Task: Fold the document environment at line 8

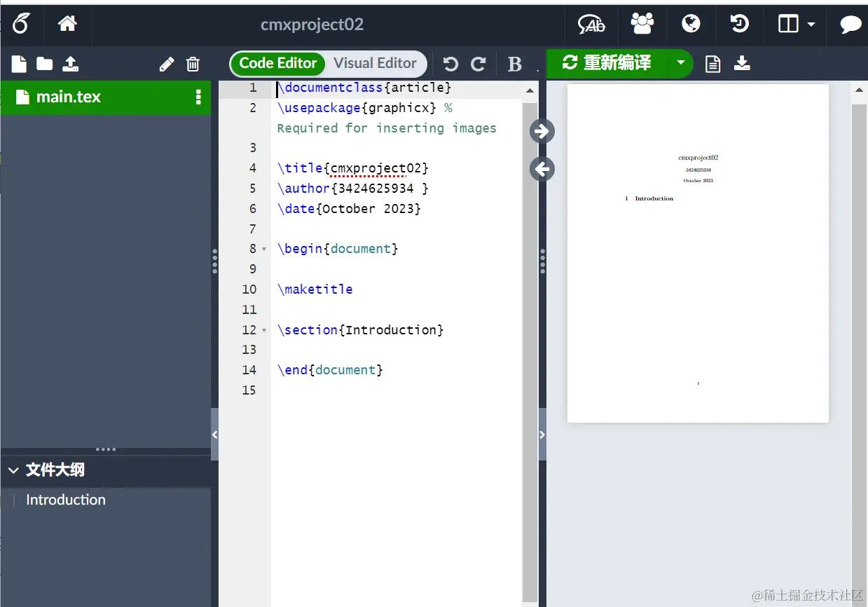Action: [x=264, y=250]
